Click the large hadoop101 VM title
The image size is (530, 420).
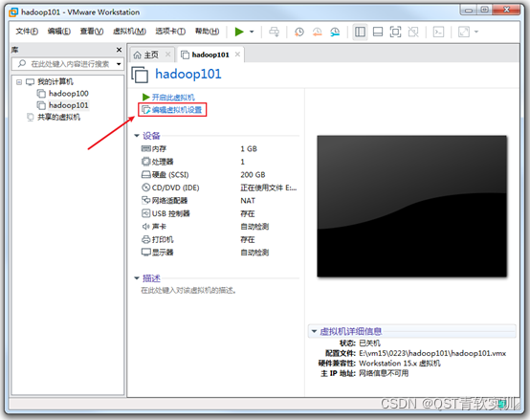point(188,74)
